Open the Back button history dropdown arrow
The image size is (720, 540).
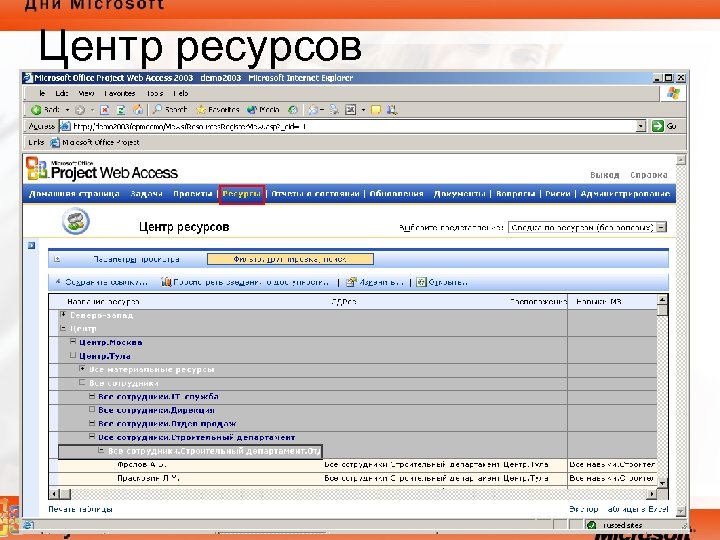pyautogui.click(x=67, y=110)
